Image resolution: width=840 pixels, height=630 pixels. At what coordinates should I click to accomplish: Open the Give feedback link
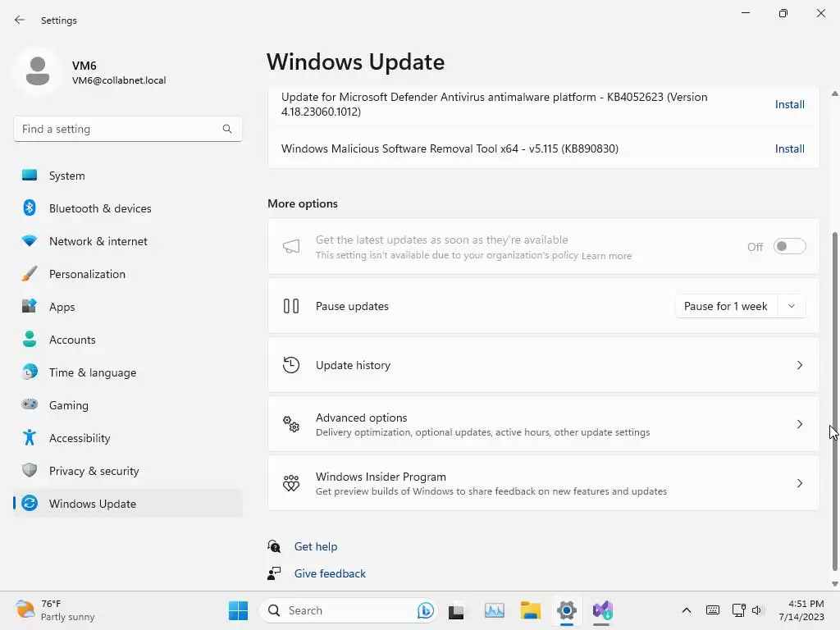tap(330, 573)
